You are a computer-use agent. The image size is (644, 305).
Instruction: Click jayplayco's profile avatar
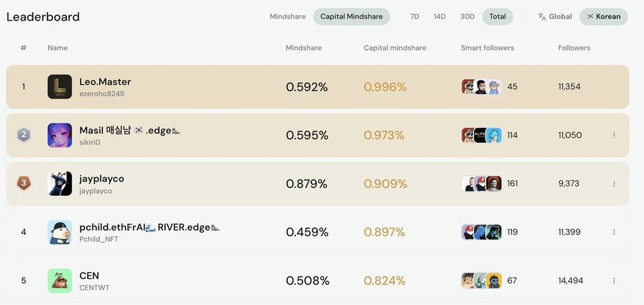[x=60, y=183]
